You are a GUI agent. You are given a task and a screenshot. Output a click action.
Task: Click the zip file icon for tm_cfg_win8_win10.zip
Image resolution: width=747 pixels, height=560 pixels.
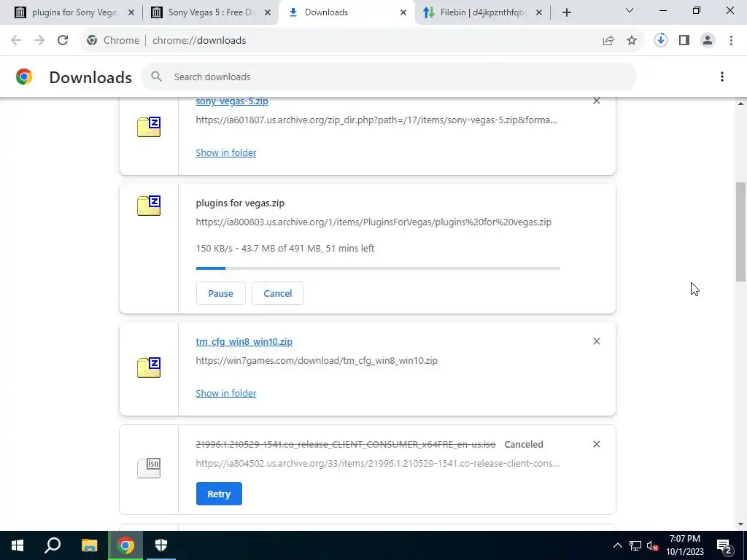(x=149, y=367)
